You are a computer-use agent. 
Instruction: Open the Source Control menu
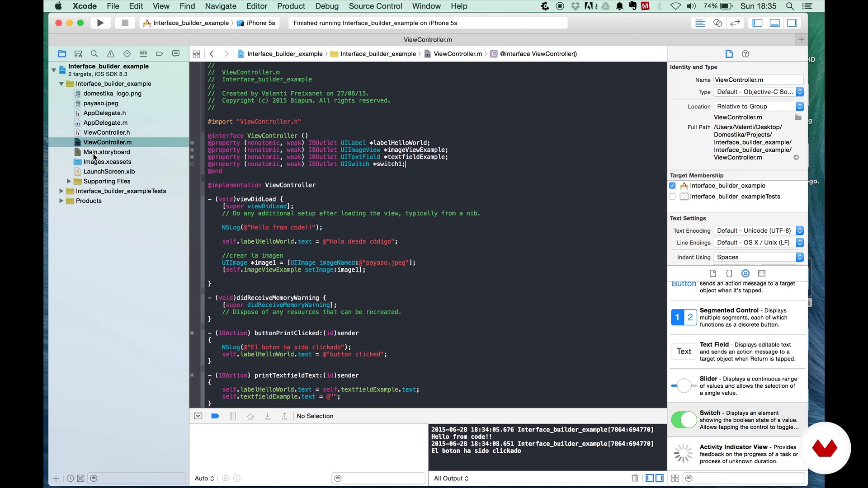point(375,6)
